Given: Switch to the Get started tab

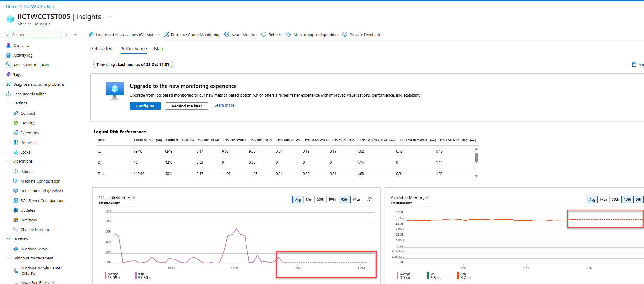Looking at the screenshot, I should 101,49.
